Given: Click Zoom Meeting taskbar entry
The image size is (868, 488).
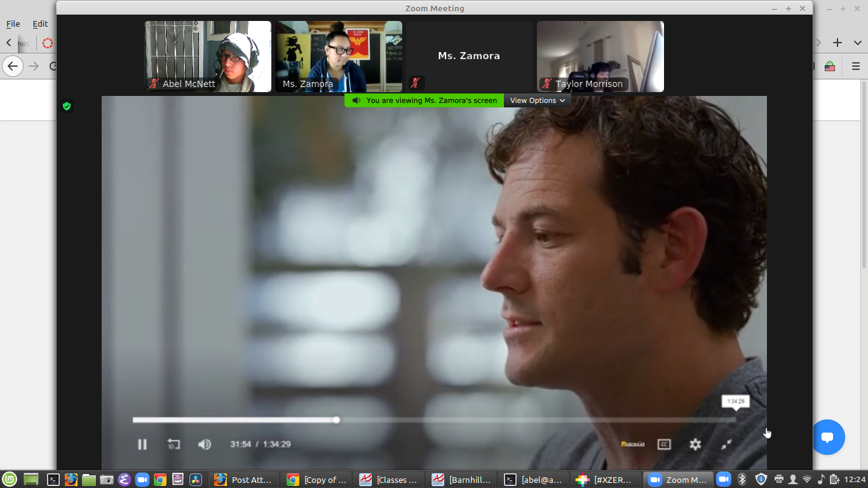Looking at the screenshot, I should [x=678, y=480].
